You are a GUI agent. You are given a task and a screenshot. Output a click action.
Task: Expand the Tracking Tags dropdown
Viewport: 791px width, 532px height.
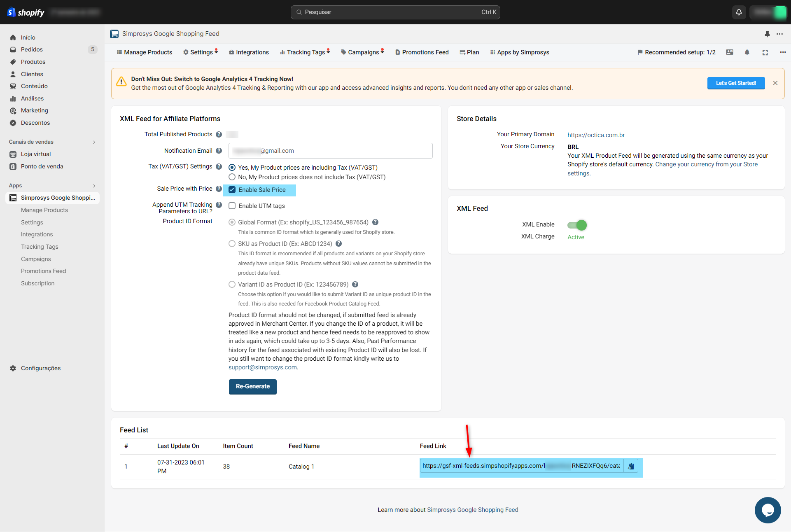pyautogui.click(x=305, y=52)
